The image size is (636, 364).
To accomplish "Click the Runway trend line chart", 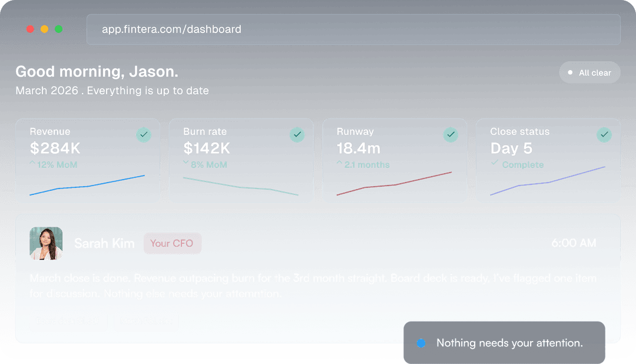I will pyautogui.click(x=394, y=183).
